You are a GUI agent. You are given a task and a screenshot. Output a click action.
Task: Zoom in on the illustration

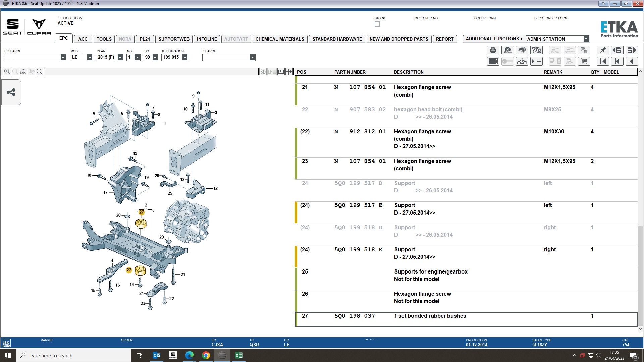click(7, 72)
